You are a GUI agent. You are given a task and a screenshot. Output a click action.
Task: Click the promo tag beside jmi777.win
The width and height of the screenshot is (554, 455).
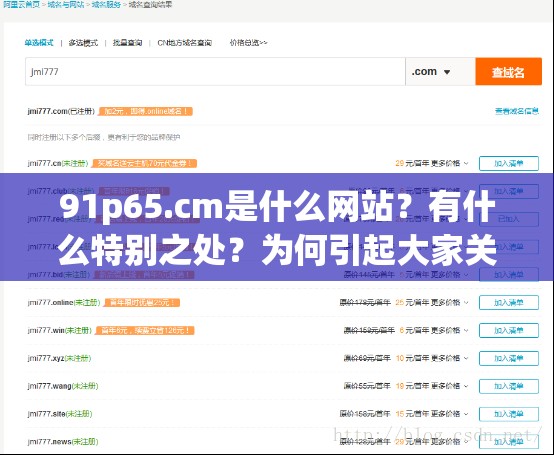[x=145, y=331]
